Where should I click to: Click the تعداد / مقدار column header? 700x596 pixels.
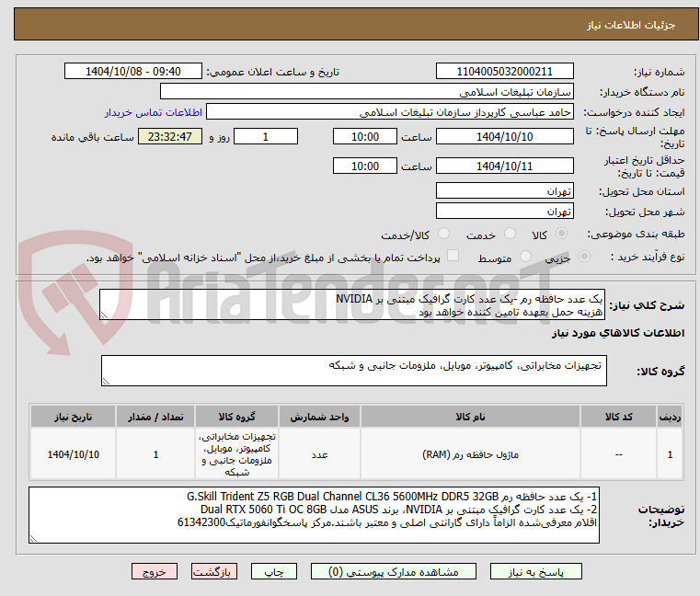tap(155, 417)
